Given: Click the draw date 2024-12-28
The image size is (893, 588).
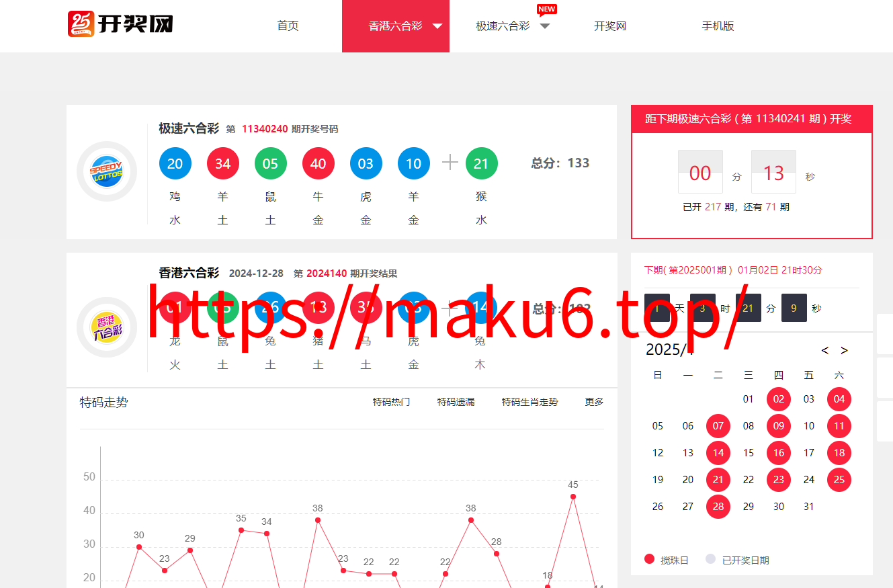Looking at the screenshot, I should pyautogui.click(x=256, y=274).
